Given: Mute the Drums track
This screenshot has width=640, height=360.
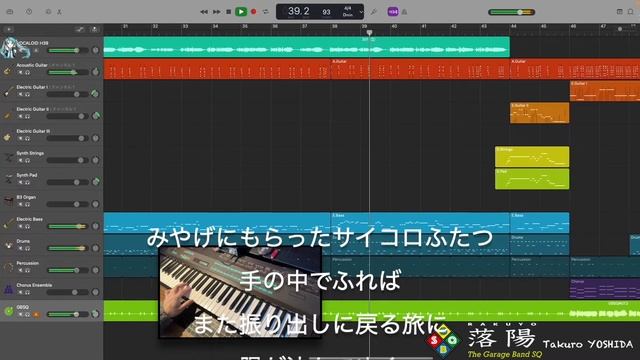Looking at the screenshot, I should point(20,249).
